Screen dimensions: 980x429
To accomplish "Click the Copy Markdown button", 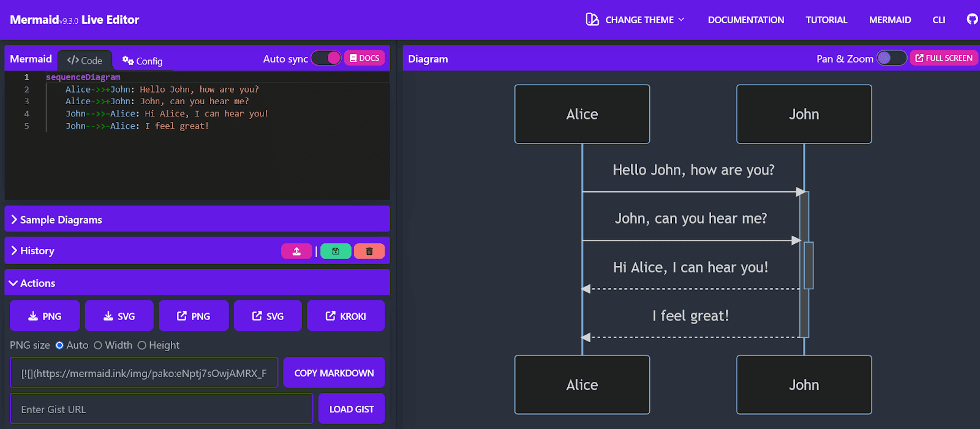I will click(x=334, y=373).
